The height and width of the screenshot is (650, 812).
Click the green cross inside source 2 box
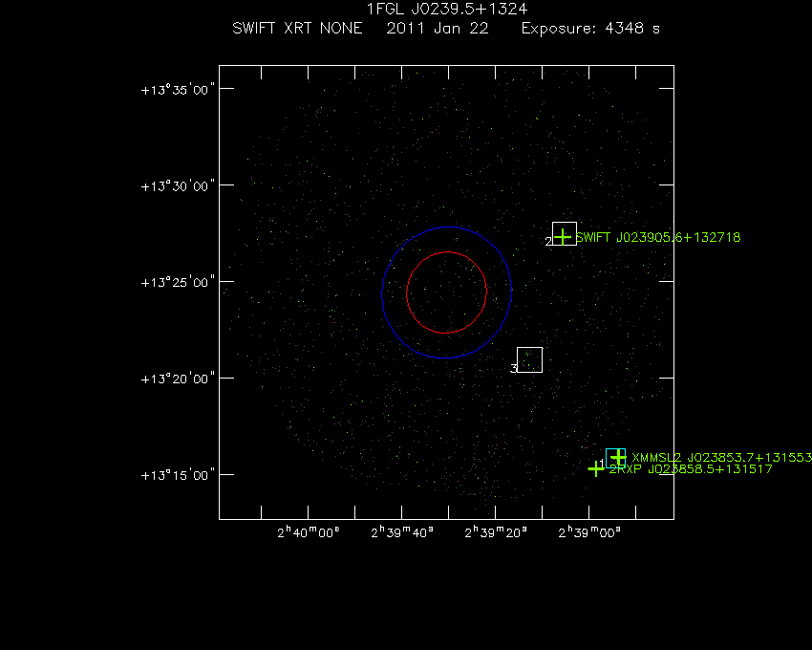point(563,237)
